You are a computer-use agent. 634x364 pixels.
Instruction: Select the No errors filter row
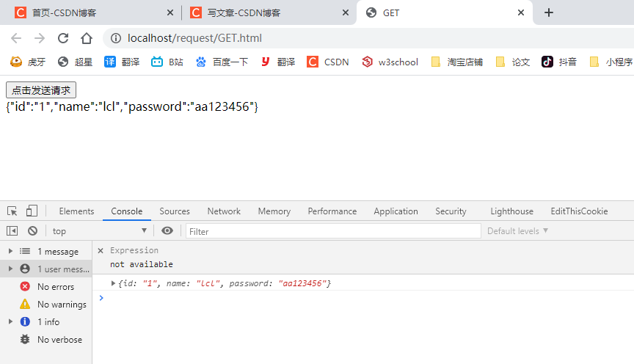pyautogui.click(x=46, y=286)
